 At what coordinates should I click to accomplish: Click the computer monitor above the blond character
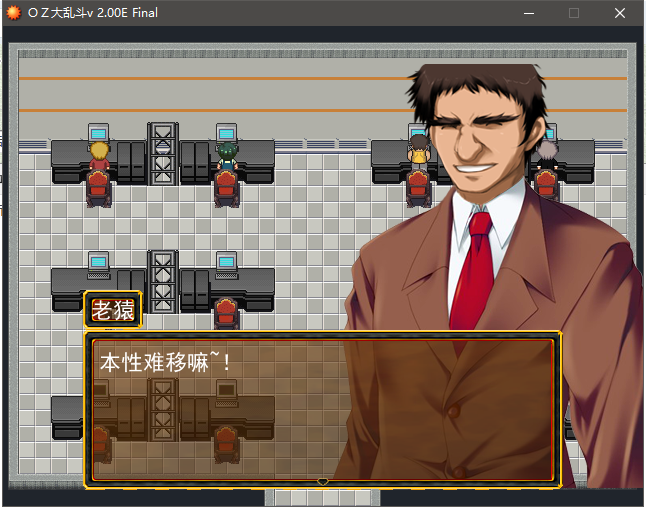(98, 133)
